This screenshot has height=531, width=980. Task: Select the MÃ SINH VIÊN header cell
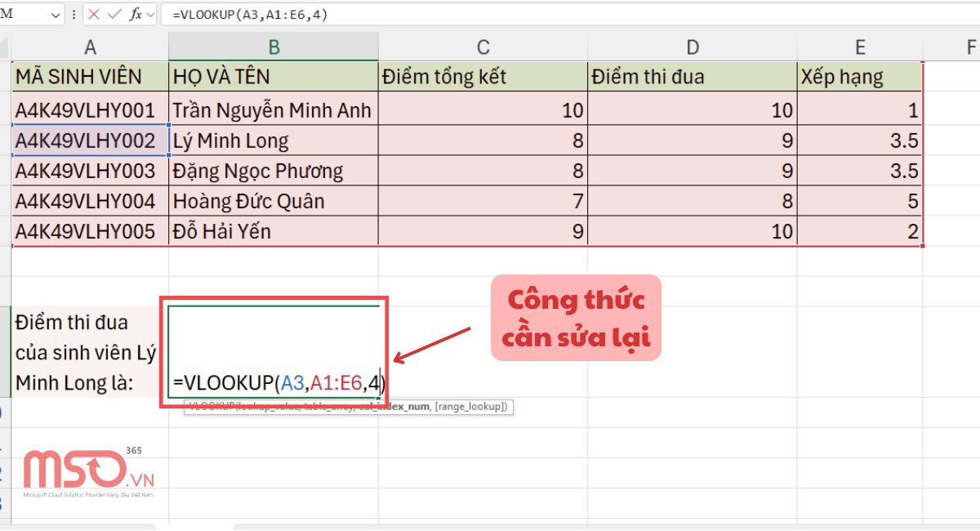90,77
